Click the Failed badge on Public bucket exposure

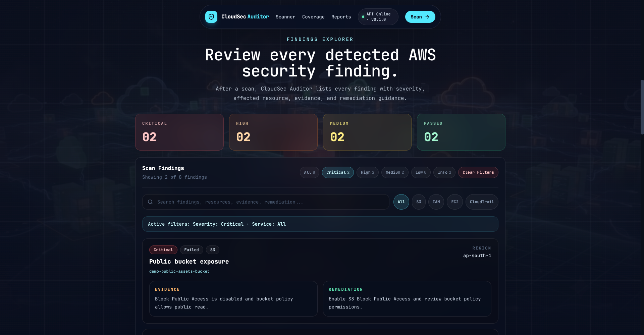click(192, 250)
